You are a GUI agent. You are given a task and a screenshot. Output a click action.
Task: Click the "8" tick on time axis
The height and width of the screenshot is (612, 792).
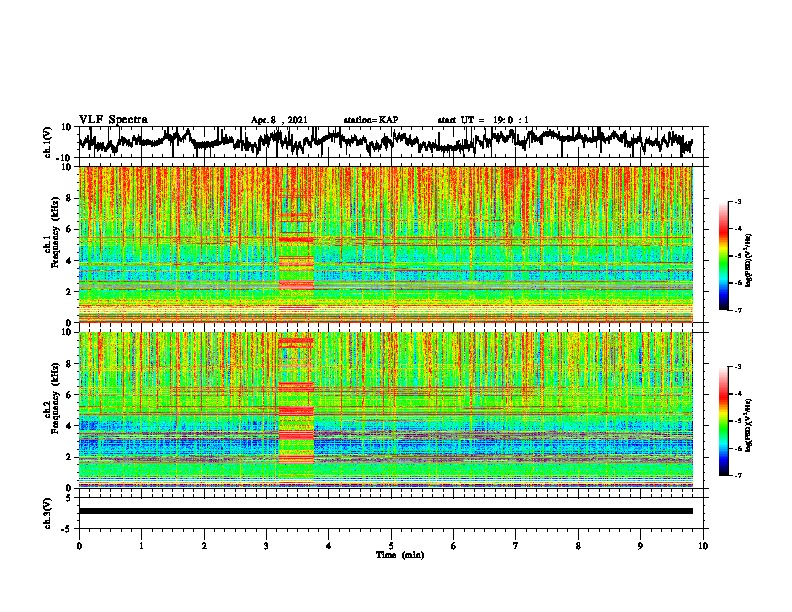(x=578, y=546)
